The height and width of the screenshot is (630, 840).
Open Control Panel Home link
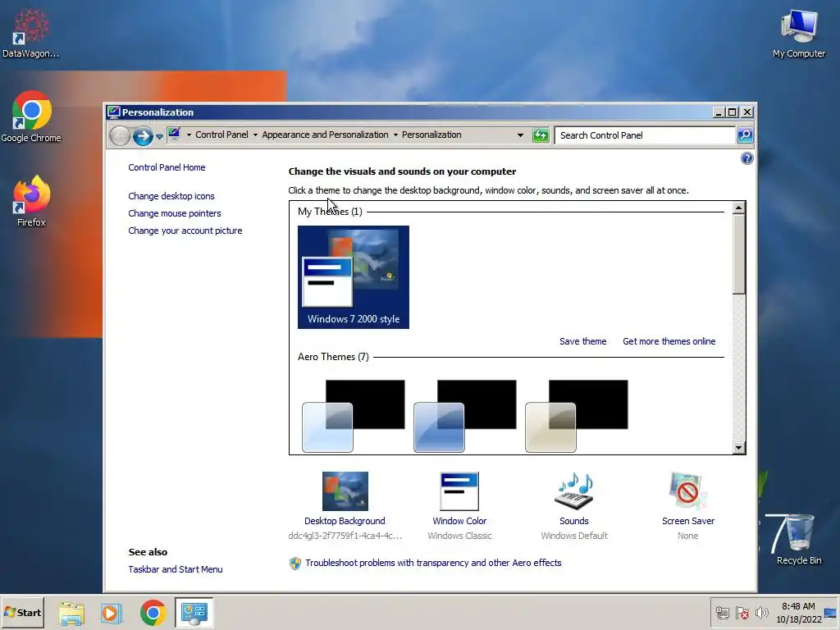(x=167, y=167)
